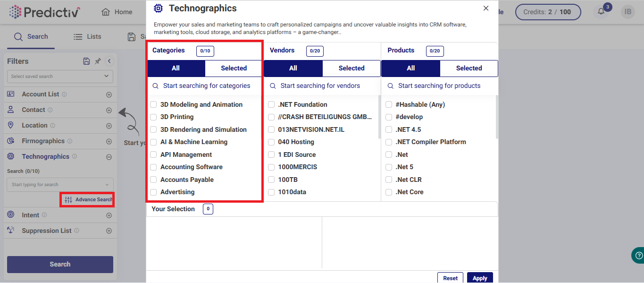
Task: Focus the products search field
Action: tap(440, 86)
